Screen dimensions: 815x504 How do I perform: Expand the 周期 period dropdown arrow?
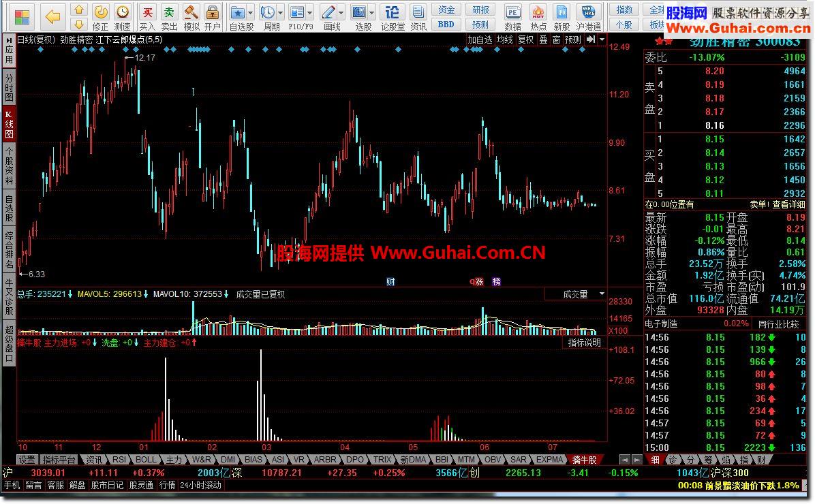(281, 12)
